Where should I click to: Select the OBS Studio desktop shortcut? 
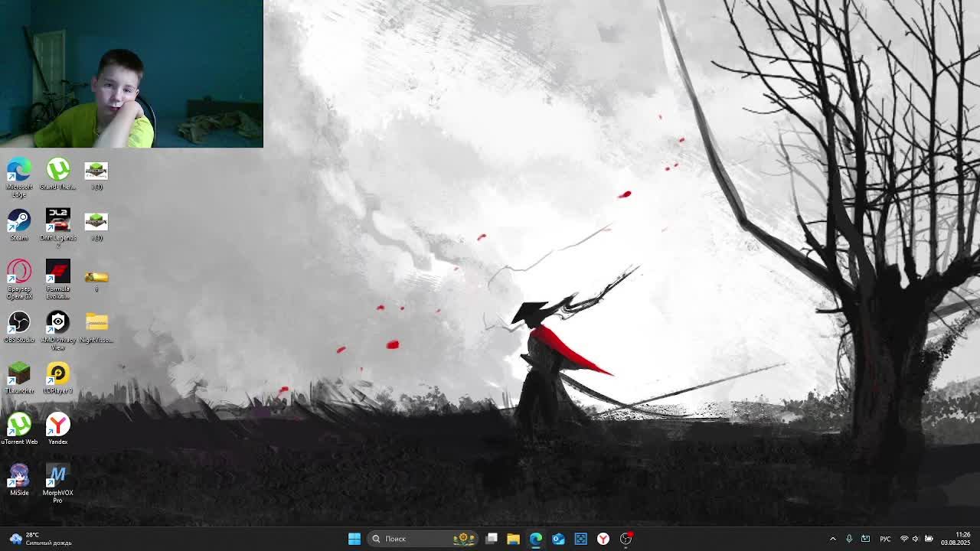click(x=19, y=327)
